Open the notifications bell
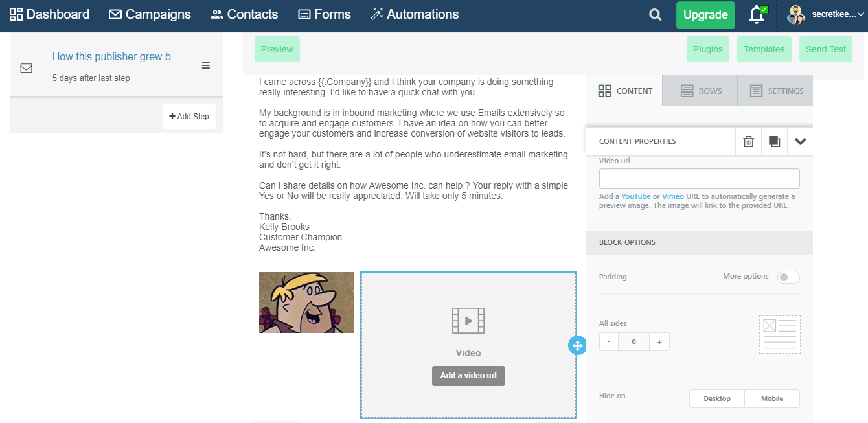This screenshot has width=868, height=423. coord(757,15)
